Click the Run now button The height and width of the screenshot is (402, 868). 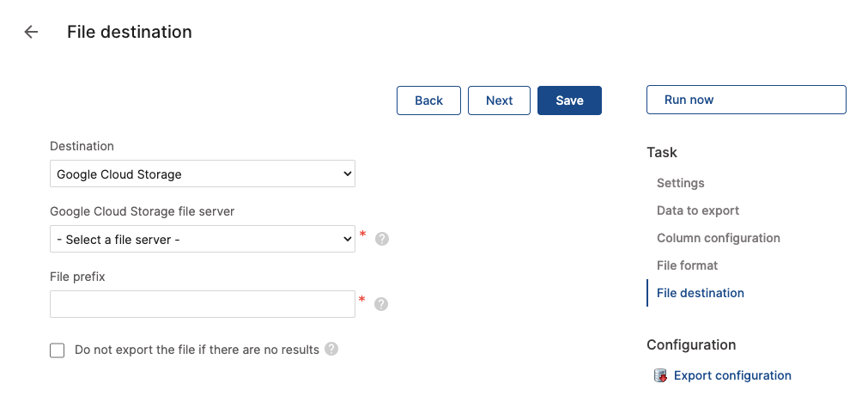(745, 100)
